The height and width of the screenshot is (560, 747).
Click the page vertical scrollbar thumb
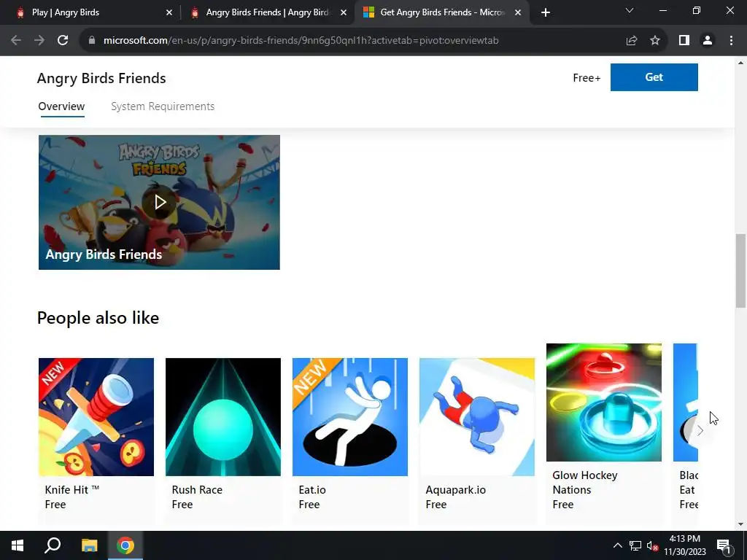pyautogui.click(x=740, y=271)
